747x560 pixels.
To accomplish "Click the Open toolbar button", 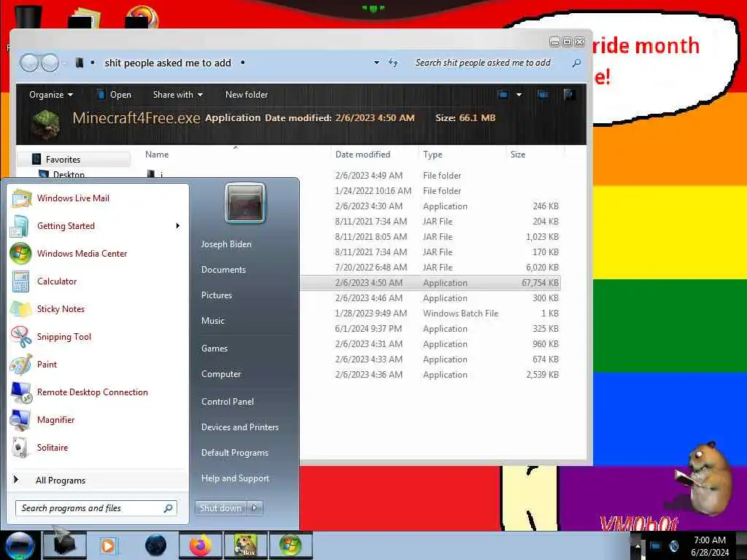I will coord(115,95).
